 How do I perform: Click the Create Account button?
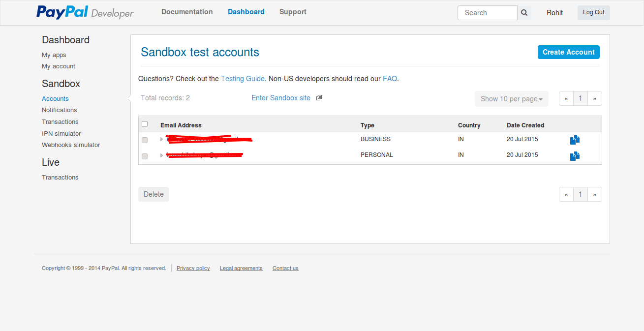point(569,52)
